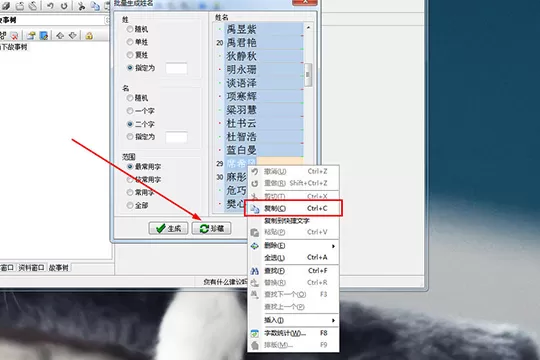The height and width of the screenshot is (360, 540).
Task: Select the 常用字 range option
Action: pos(141,193)
